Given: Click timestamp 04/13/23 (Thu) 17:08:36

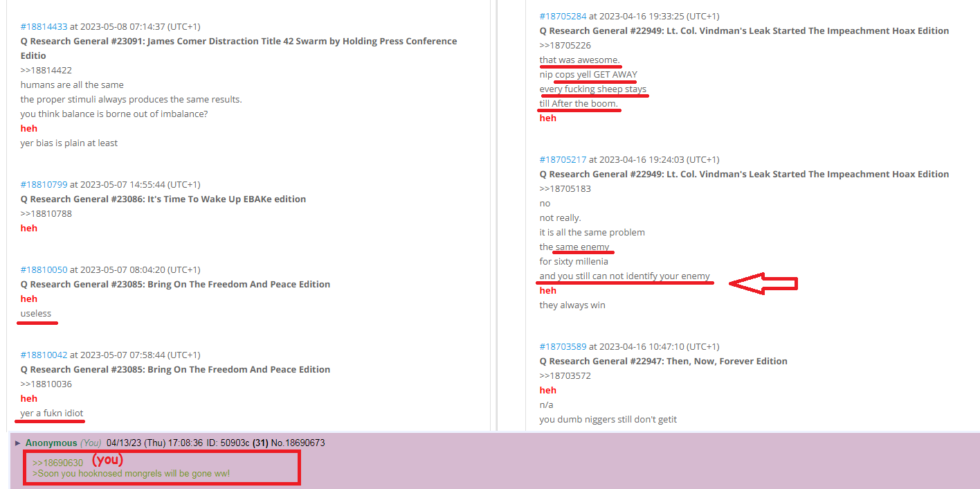Looking at the screenshot, I should 155,443.
